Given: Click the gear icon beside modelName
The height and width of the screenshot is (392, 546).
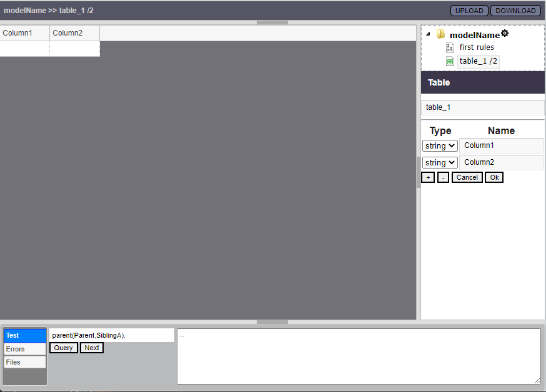Looking at the screenshot, I should [x=505, y=34].
